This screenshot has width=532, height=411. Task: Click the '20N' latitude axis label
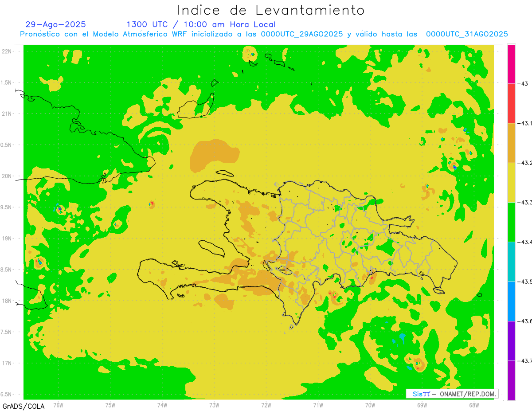click(x=7, y=176)
